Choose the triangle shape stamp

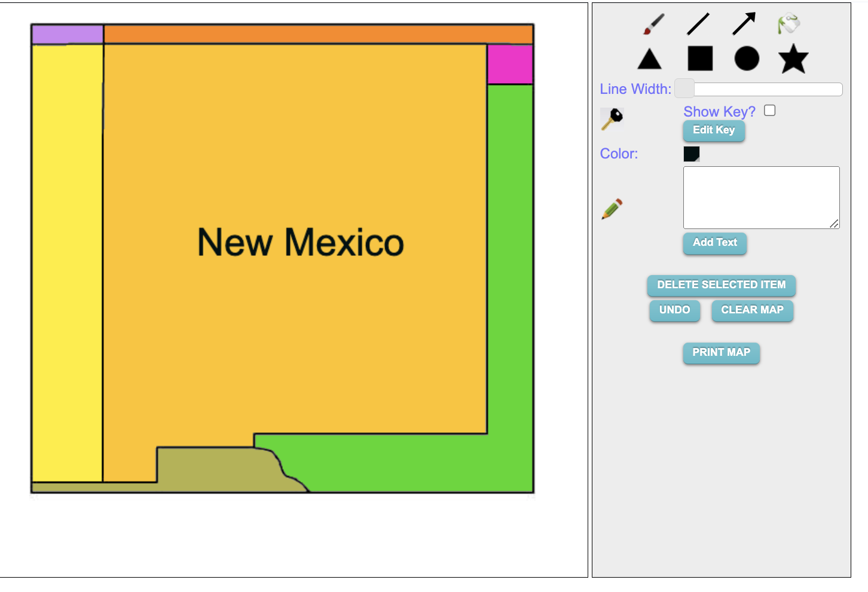click(650, 59)
